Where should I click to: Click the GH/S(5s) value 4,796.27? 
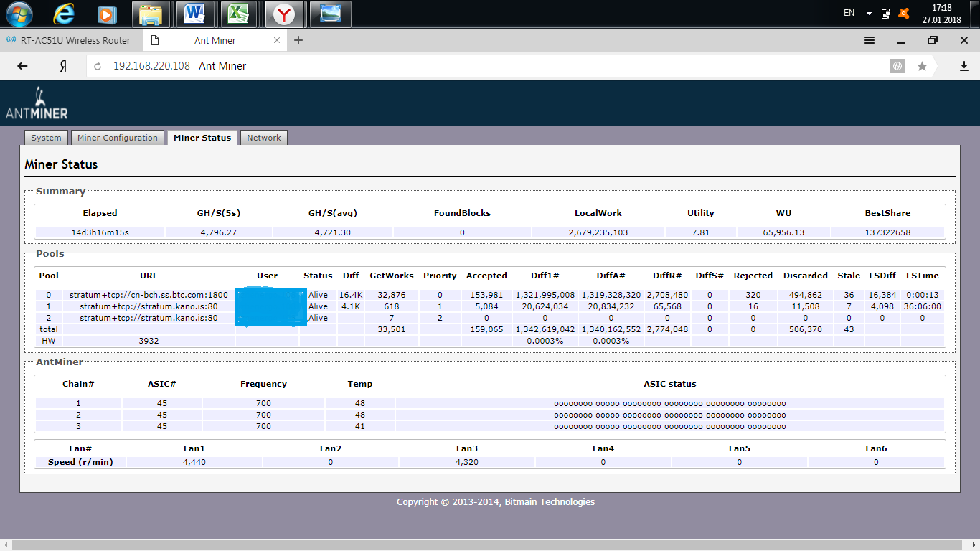[218, 232]
